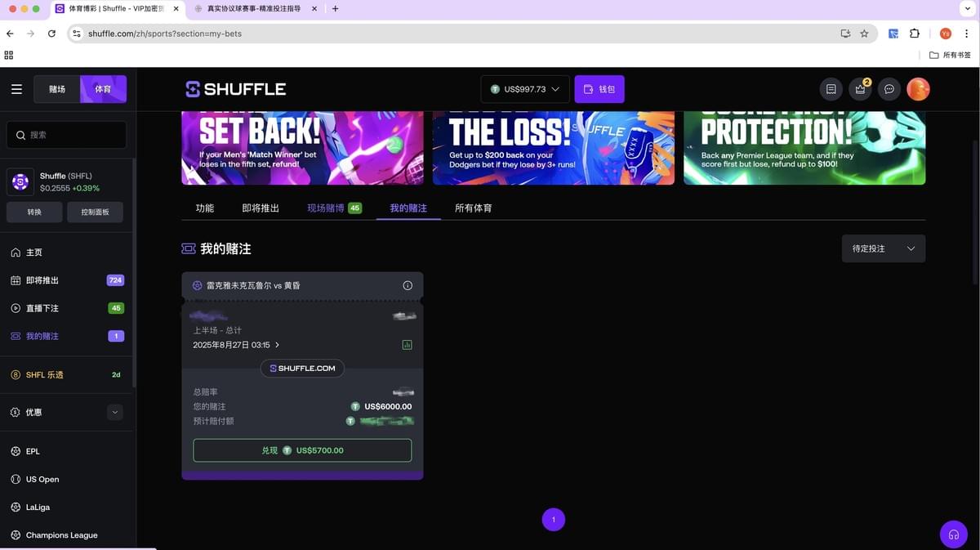The image size is (980, 550).
Task: Click the 搜索 search field
Action: pos(67,135)
